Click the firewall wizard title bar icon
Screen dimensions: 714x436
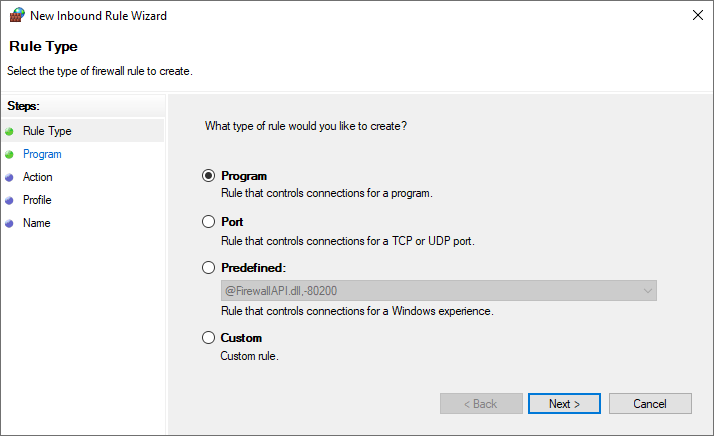coord(17,15)
